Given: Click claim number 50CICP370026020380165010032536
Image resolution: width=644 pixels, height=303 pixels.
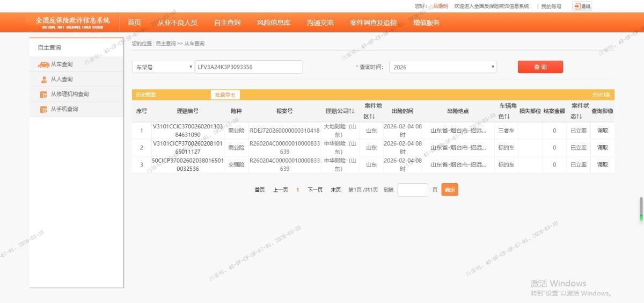Looking at the screenshot, I should point(187,165).
